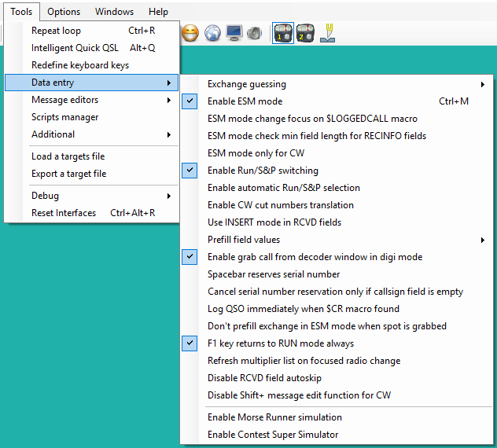Open the Options menu
The image size is (497, 448).
pos(64,12)
